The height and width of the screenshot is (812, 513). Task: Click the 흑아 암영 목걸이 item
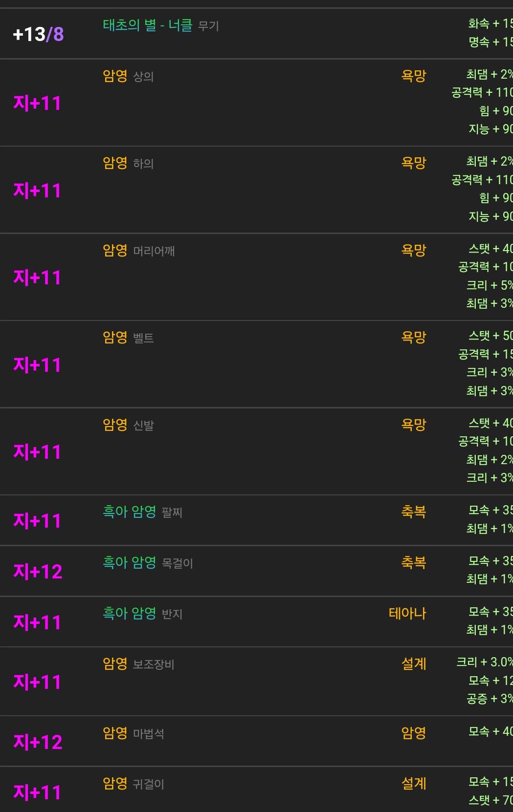(x=148, y=563)
